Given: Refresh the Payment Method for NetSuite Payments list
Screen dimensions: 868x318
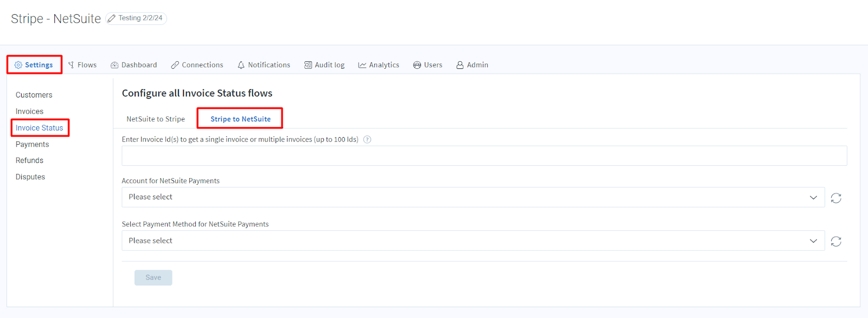Looking at the screenshot, I should tap(836, 241).
